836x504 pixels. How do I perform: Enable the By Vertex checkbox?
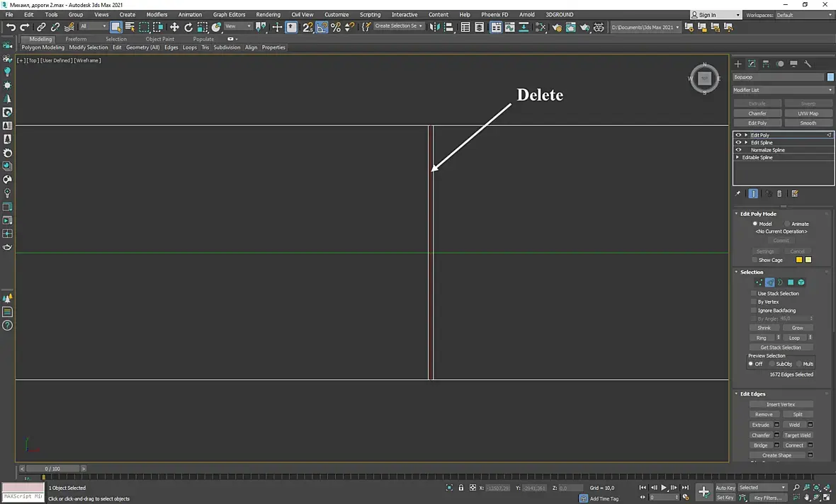point(753,302)
